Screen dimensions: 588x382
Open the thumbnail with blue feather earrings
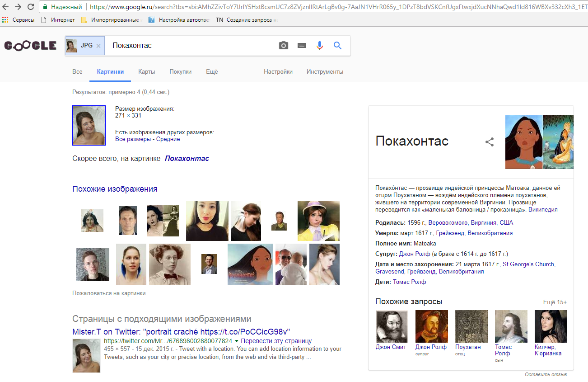tap(131, 264)
